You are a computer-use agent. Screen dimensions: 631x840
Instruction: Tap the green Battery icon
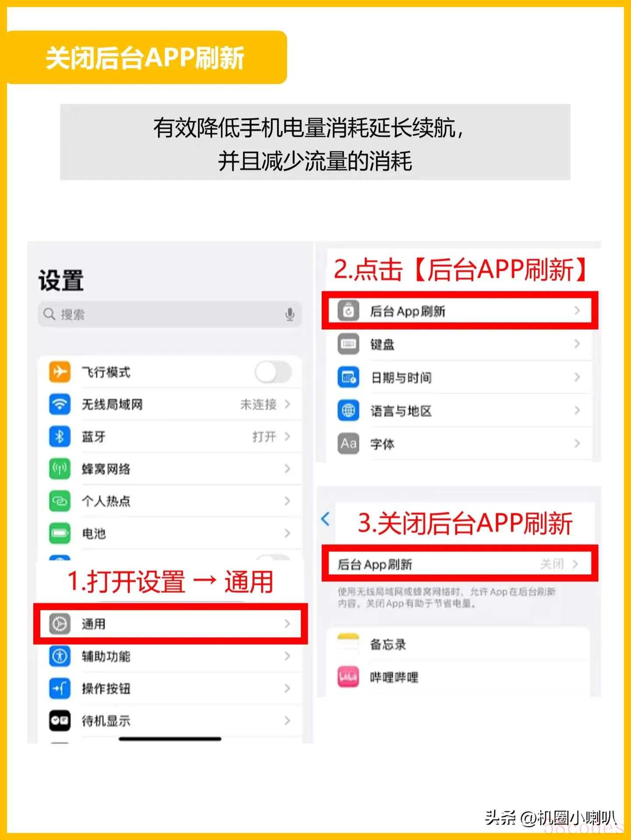pos(60,533)
